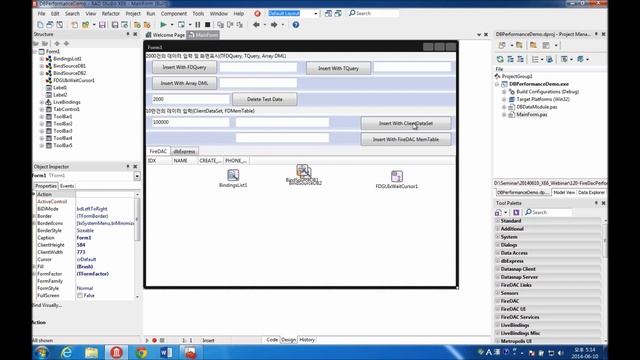Open the Data Explorer tab
The height and width of the screenshot is (360, 640).
coord(591,192)
